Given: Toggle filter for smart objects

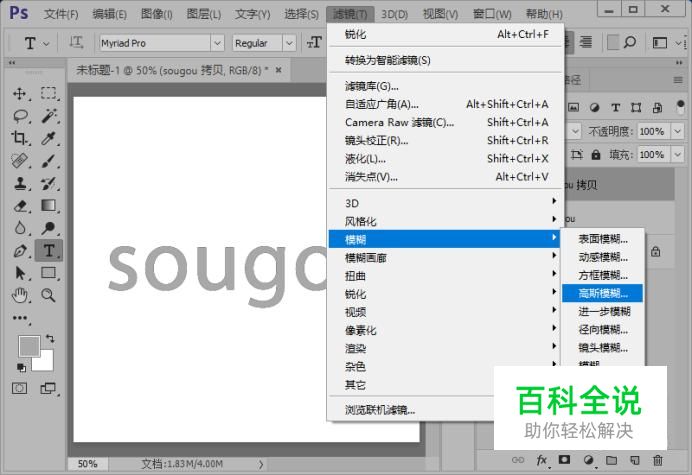Looking at the screenshot, I should (x=657, y=107).
